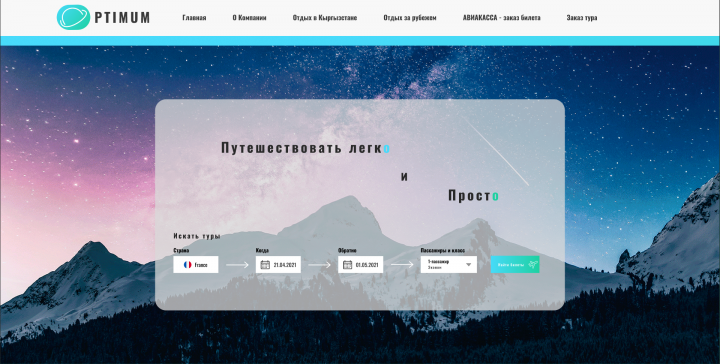Open the Главная menu item
This screenshot has width=720, height=364.
pyautogui.click(x=194, y=18)
